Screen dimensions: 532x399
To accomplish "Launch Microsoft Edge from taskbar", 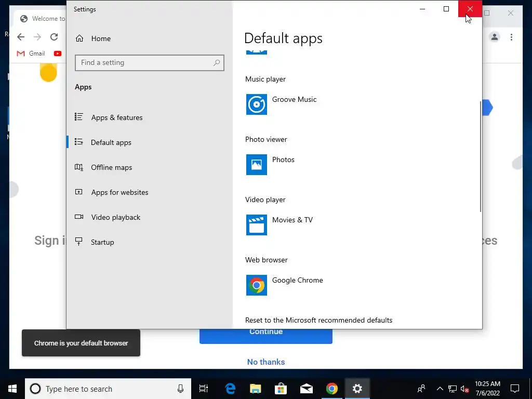I will click(x=230, y=389).
